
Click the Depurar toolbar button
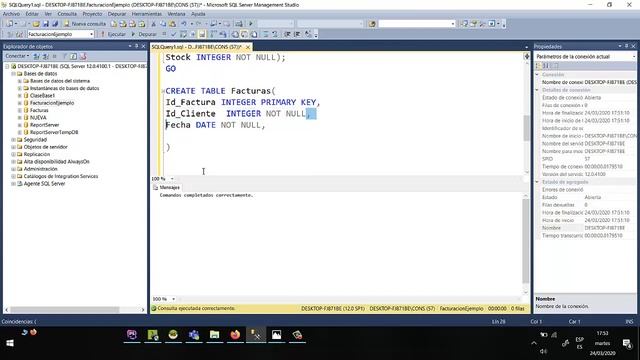(144, 34)
